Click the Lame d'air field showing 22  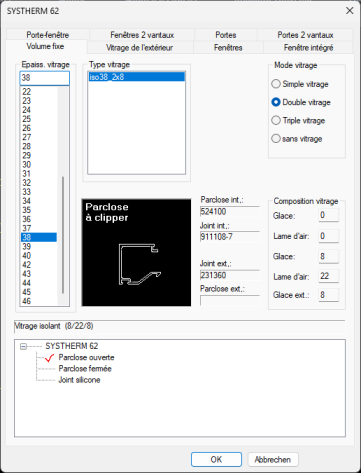click(x=328, y=276)
